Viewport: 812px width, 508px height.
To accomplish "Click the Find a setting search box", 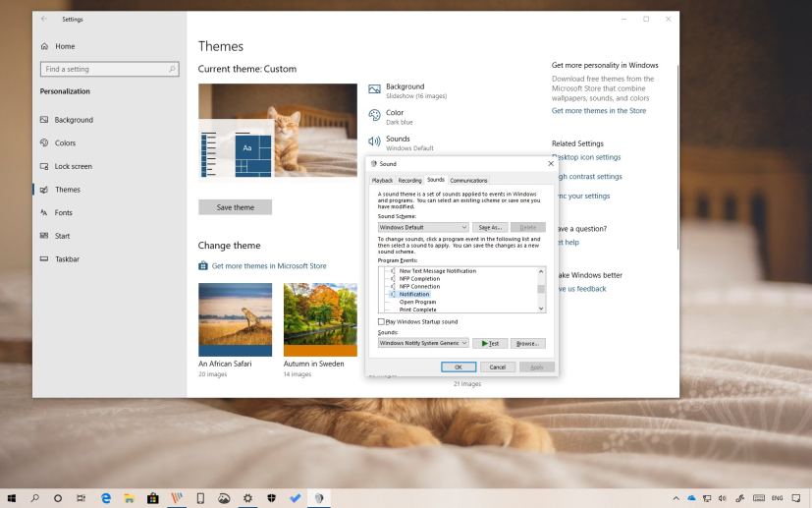I will 109,69.
